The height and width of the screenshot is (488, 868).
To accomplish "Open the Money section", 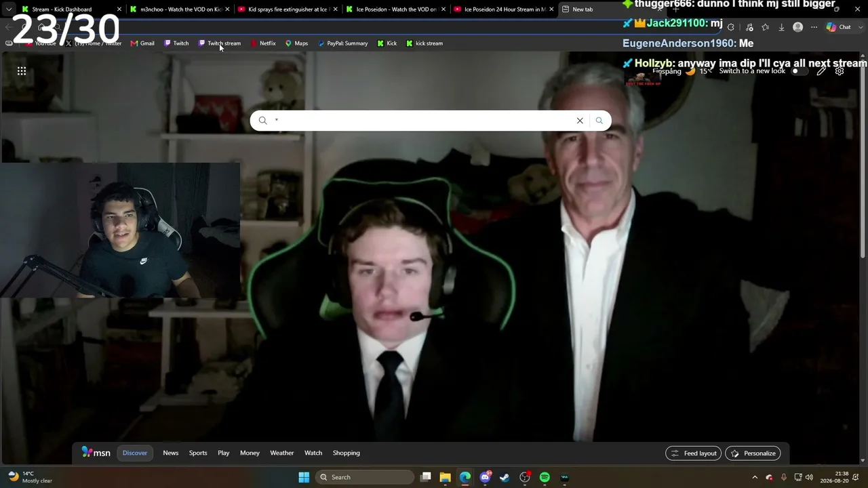I will [x=250, y=453].
